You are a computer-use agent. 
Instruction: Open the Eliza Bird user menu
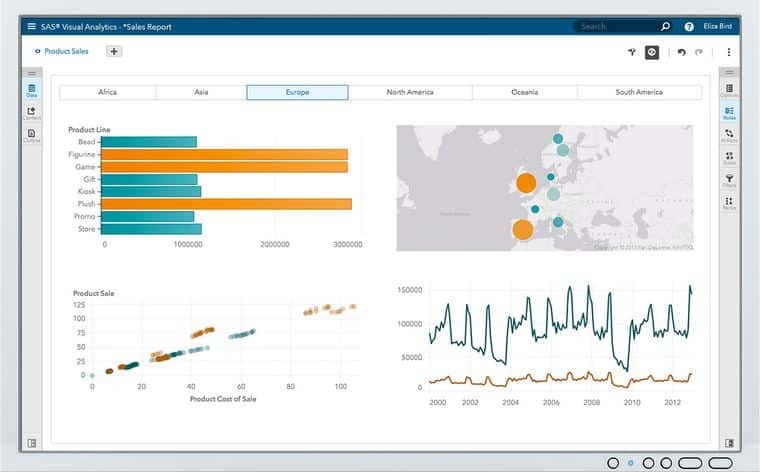coord(718,26)
